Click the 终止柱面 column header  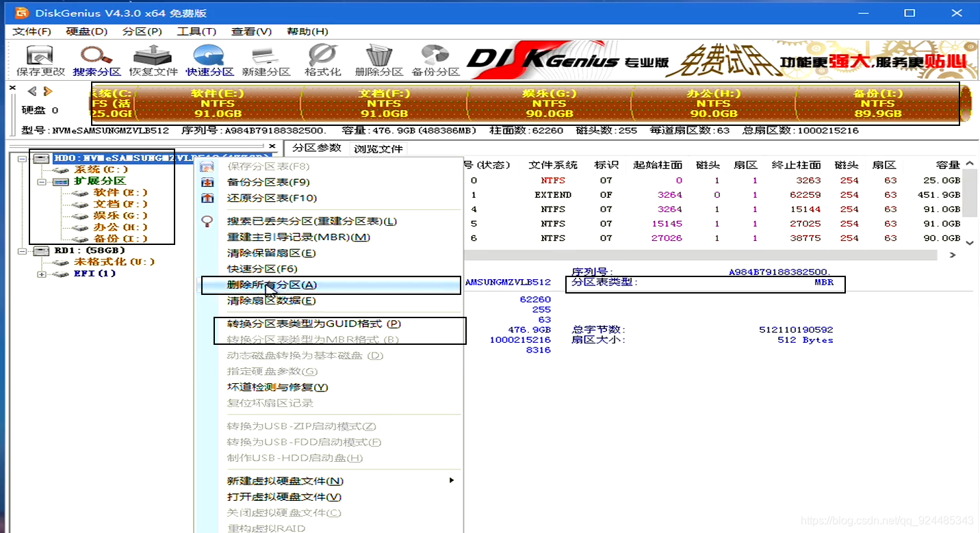coord(796,165)
